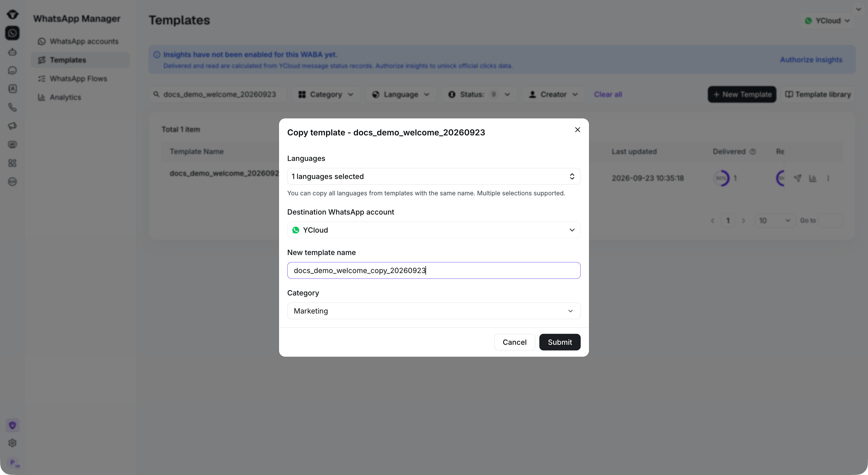Open the Template library
Viewport: 868px width, 475px height.
pos(818,95)
